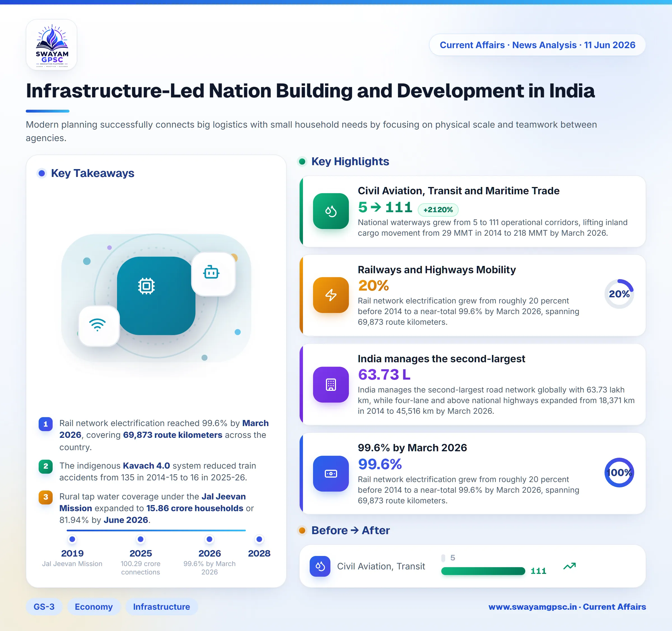Click the Modern planning subtitle paragraph
This screenshot has height=631, width=672.
pyautogui.click(x=311, y=131)
